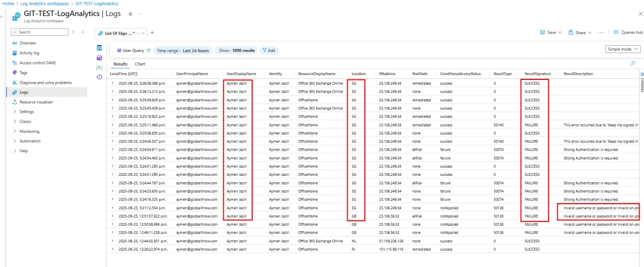Image resolution: width=644 pixels, height=267 pixels.
Task: Open the Queries icon in the side rail
Action: pos(99,57)
